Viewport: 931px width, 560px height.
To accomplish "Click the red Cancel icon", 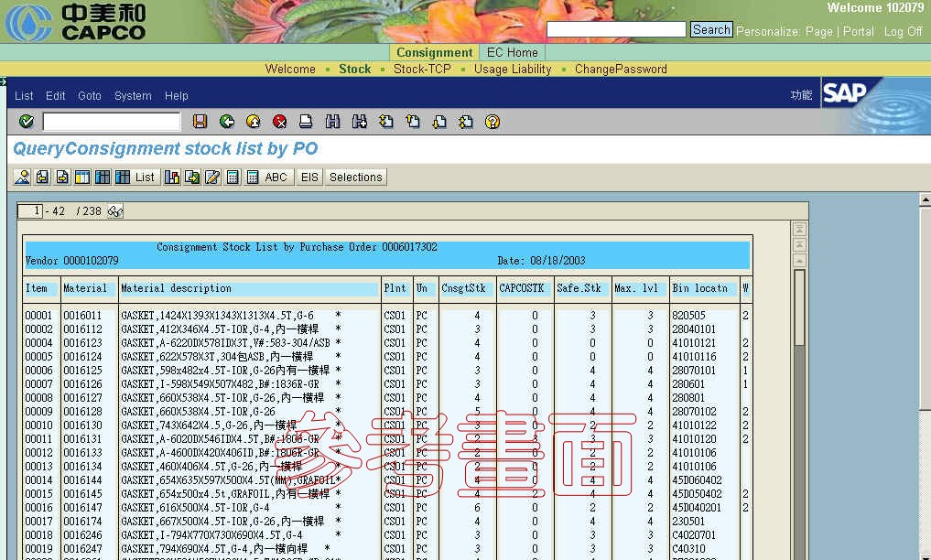I will coord(280,122).
